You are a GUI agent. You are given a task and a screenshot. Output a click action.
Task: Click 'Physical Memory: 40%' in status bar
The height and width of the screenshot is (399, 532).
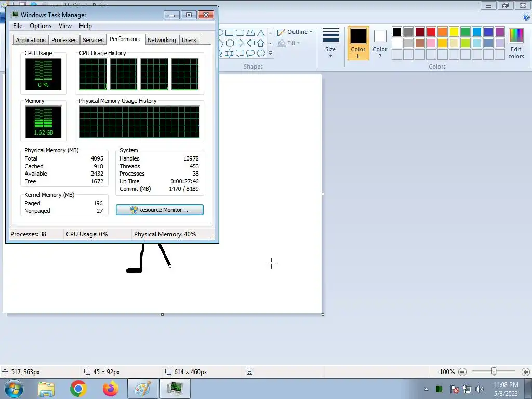[x=165, y=234]
